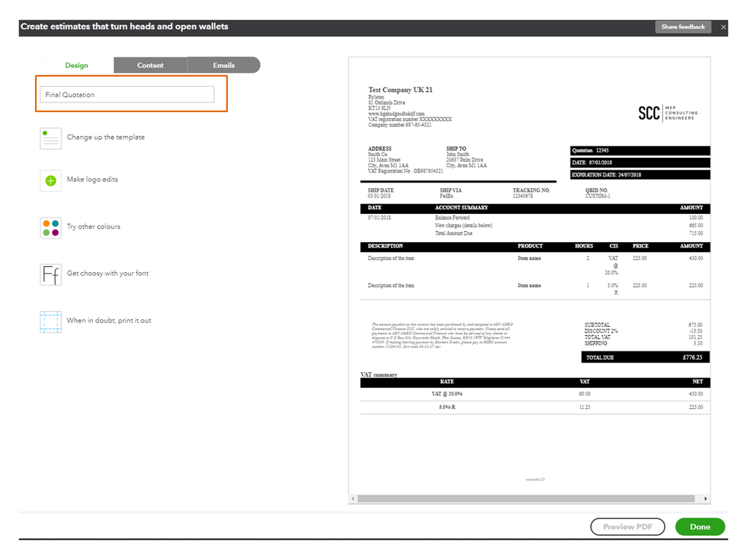
Task: Click the preview scroll right arrow
Action: click(705, 499)
